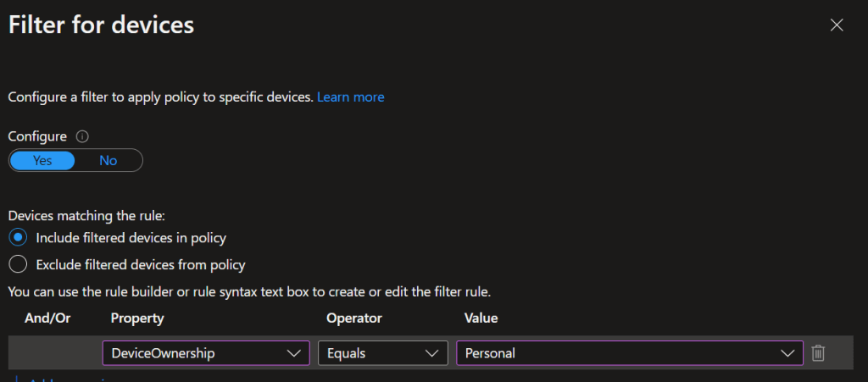Set Configure toggle to No

[108, 160]
